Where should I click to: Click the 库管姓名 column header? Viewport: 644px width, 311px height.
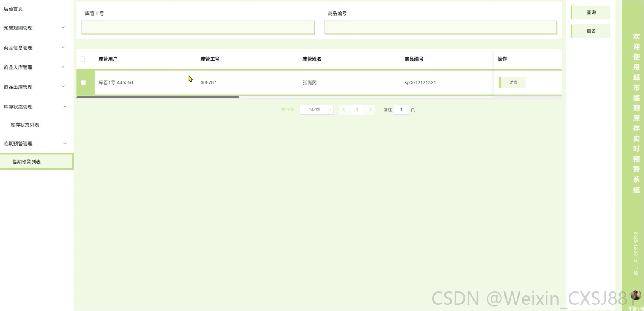coord(312,59)
